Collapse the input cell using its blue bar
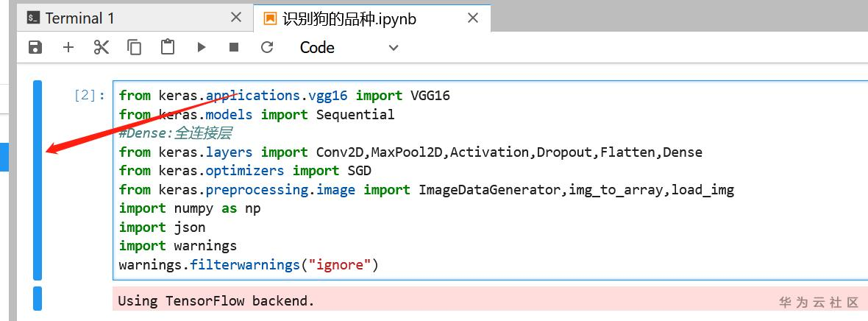The image size is (868, 321). coord(38,180)
